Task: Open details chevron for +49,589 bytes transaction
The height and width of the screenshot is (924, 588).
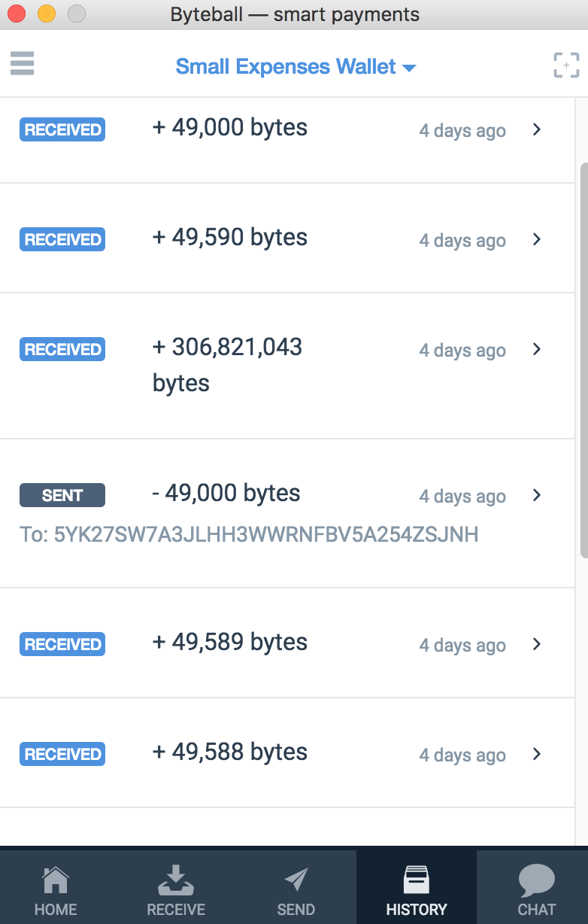Action: tap(537, 644)
